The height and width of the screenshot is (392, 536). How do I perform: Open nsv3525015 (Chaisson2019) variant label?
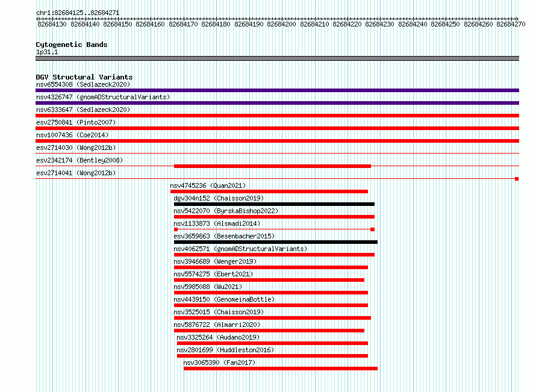219,312
